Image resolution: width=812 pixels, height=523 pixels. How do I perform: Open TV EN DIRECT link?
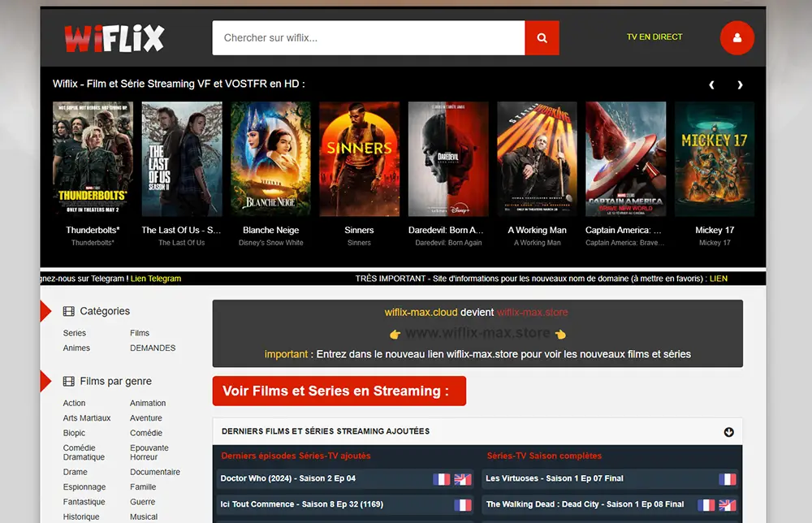point(654,37)
